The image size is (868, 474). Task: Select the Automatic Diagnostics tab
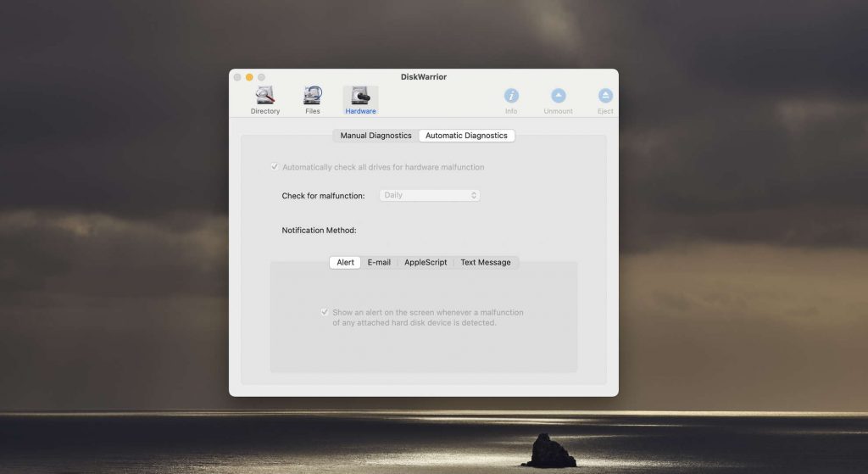(x=466, y=136)
